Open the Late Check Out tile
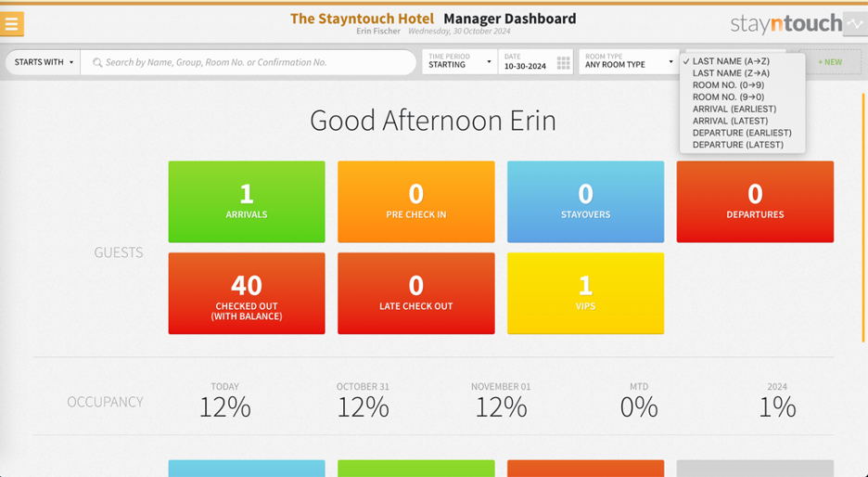The height and width of the screenshot is (477, 868). [416, 293]
